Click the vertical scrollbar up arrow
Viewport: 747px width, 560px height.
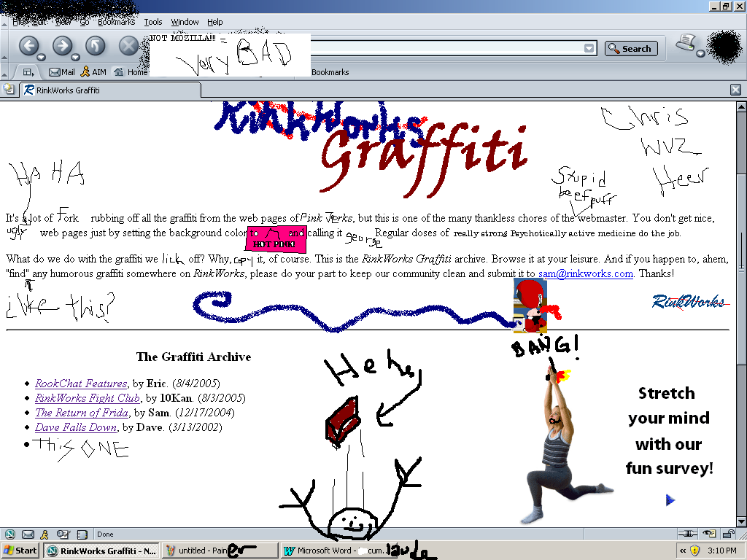pyautogui.click(x=741, y=106)
